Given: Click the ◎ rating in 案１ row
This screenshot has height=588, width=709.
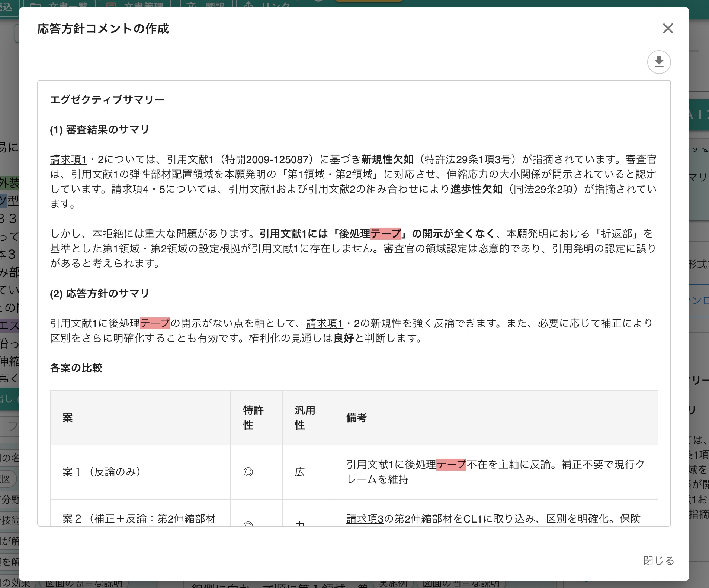Looking at the screenshot, I should [248, 472].
